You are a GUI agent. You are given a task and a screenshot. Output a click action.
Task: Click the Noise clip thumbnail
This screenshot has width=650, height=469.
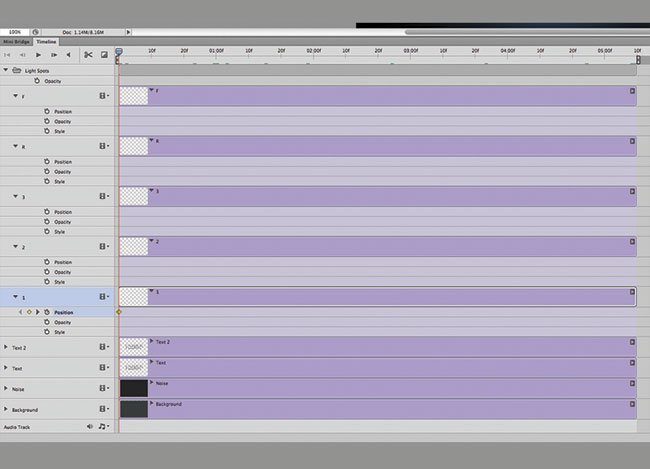(x=133, y=388)
